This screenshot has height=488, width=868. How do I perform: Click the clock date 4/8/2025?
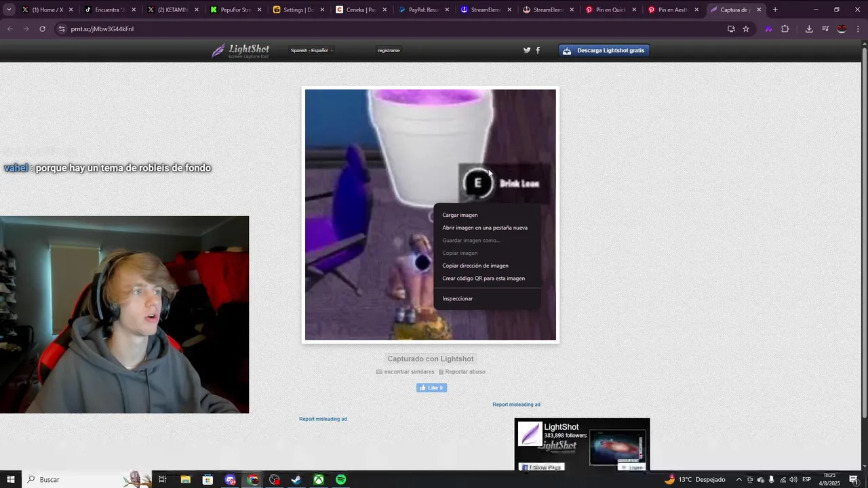point(829,483)
